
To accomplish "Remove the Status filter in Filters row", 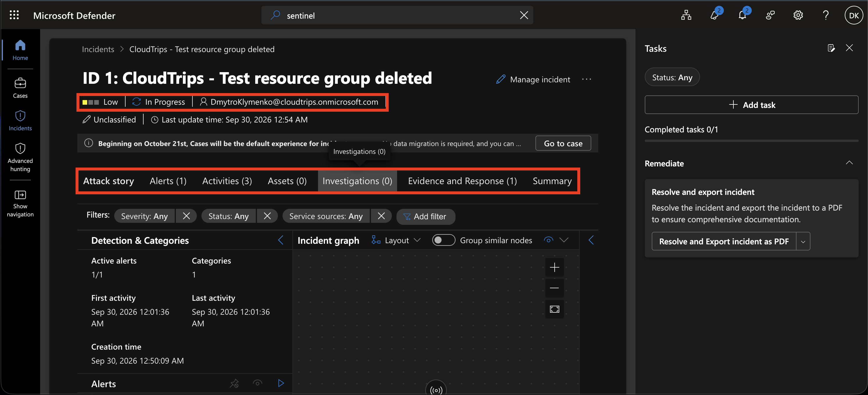I will [x=267, y=216].
